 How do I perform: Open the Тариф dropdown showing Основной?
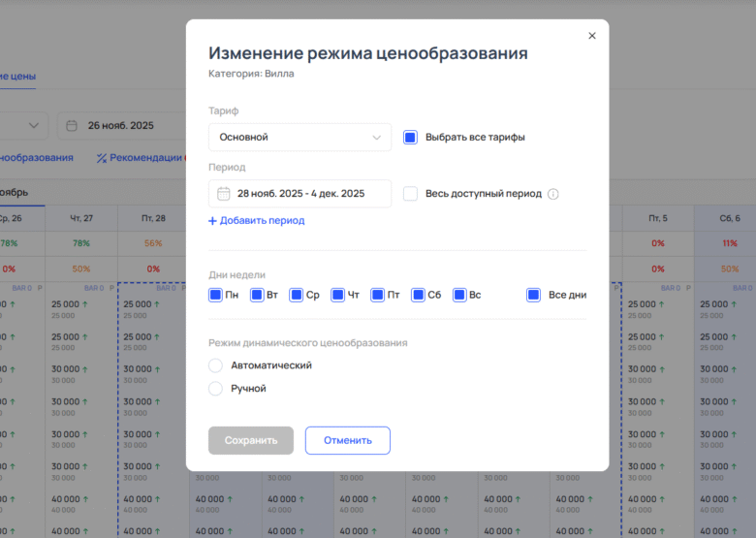(x=299, y=138)
